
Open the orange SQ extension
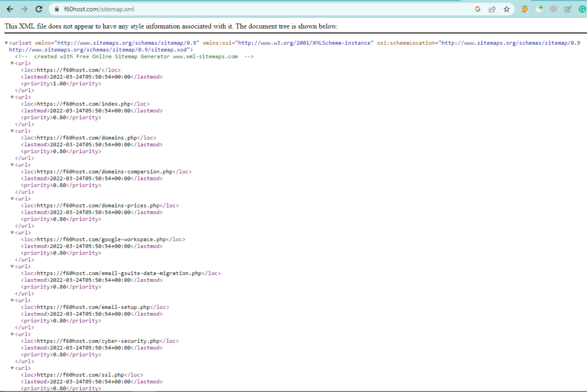525,9
